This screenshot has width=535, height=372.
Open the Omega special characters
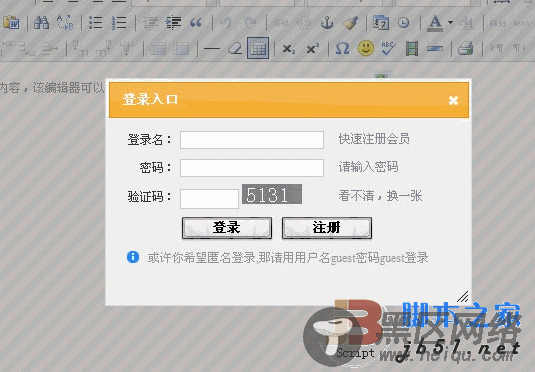[x=342, y=48]
